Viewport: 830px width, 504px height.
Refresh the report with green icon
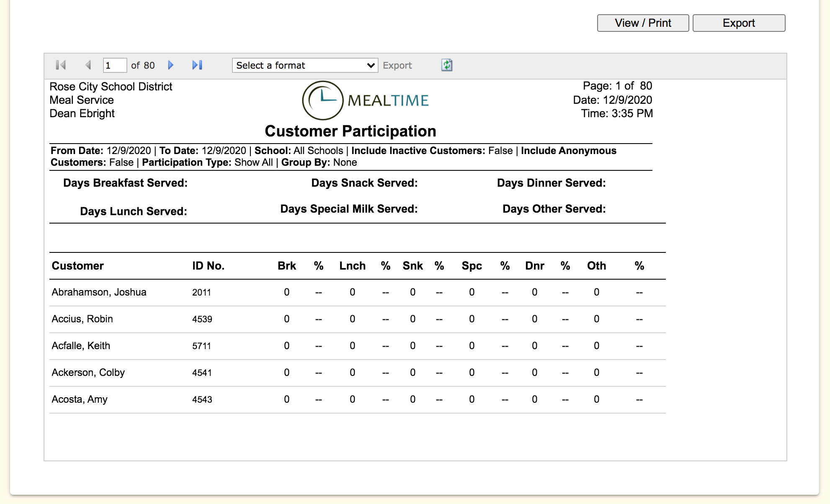point(447,65)
